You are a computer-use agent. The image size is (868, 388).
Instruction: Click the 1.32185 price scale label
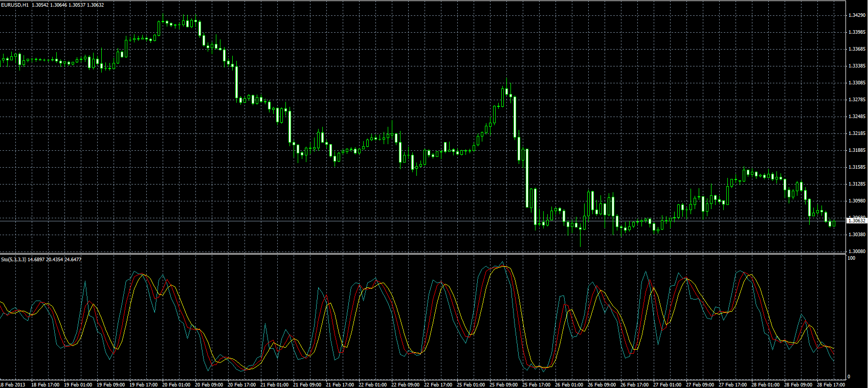coord(857,133)
